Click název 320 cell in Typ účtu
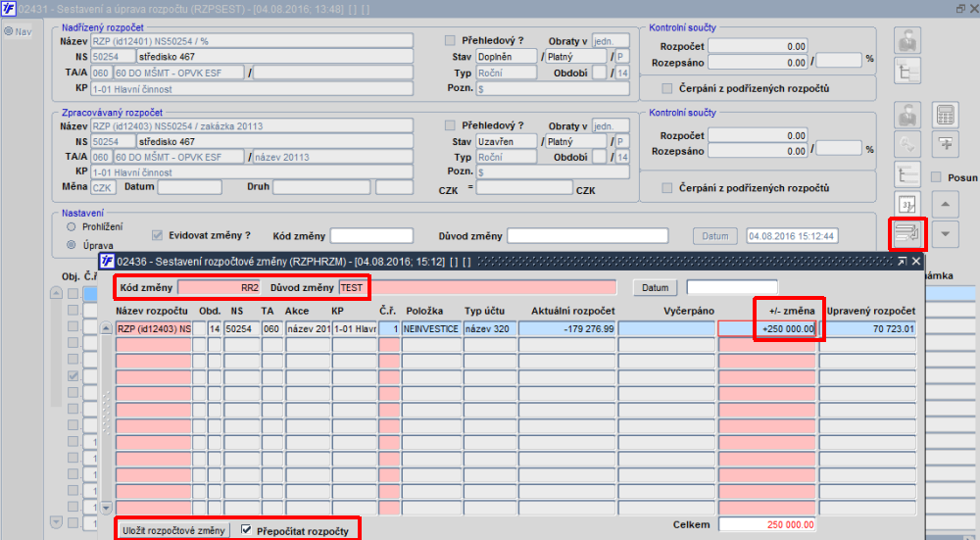This screenshot has width=980, height=540. [490, 328]
